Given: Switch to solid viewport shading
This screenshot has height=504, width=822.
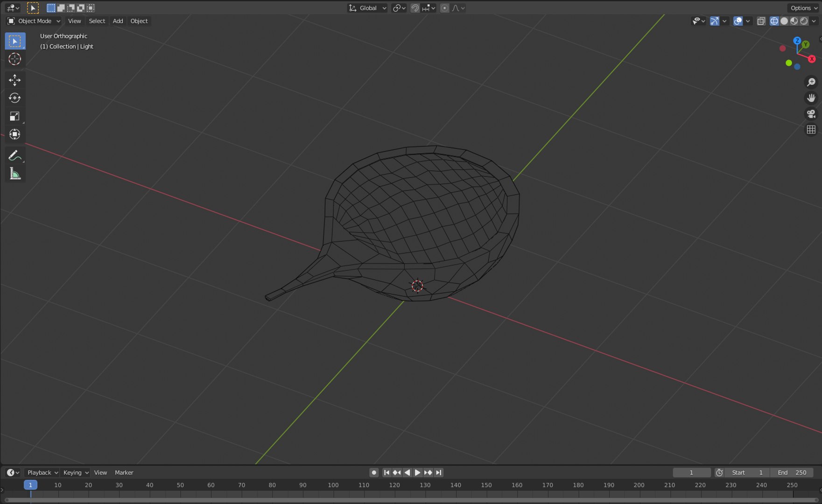Looking at the screenshot, I should coord(784,21).
